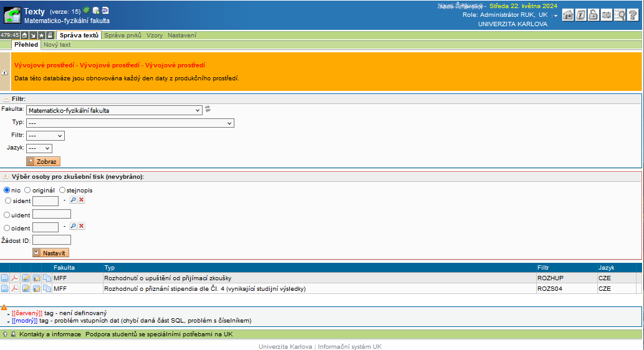
Task: Click the open padlock logout icon
Action: 594,16
